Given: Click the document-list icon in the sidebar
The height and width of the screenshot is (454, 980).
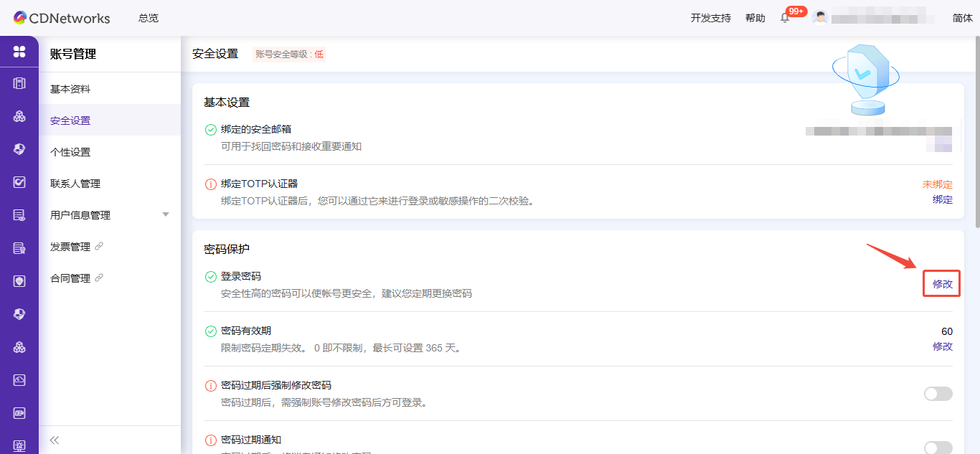Looking at the screenshot, I should 19,213.
